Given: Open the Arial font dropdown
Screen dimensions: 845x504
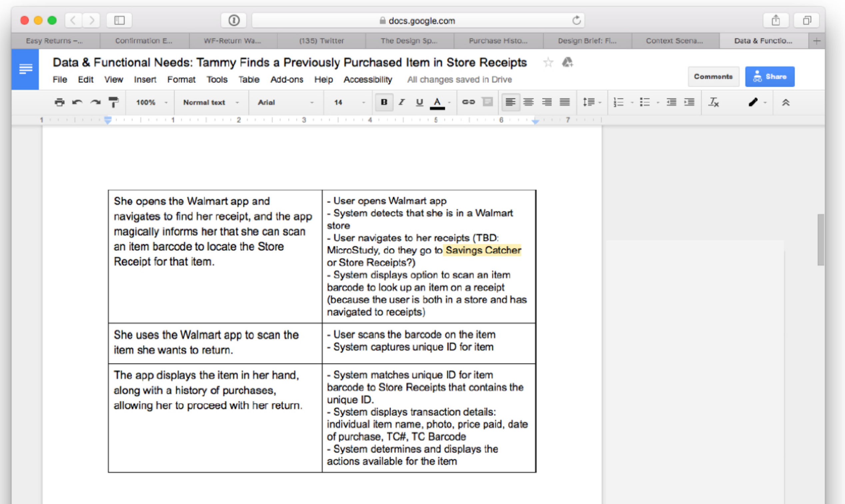Looking at the screenshot, I should tap(285, 102).
